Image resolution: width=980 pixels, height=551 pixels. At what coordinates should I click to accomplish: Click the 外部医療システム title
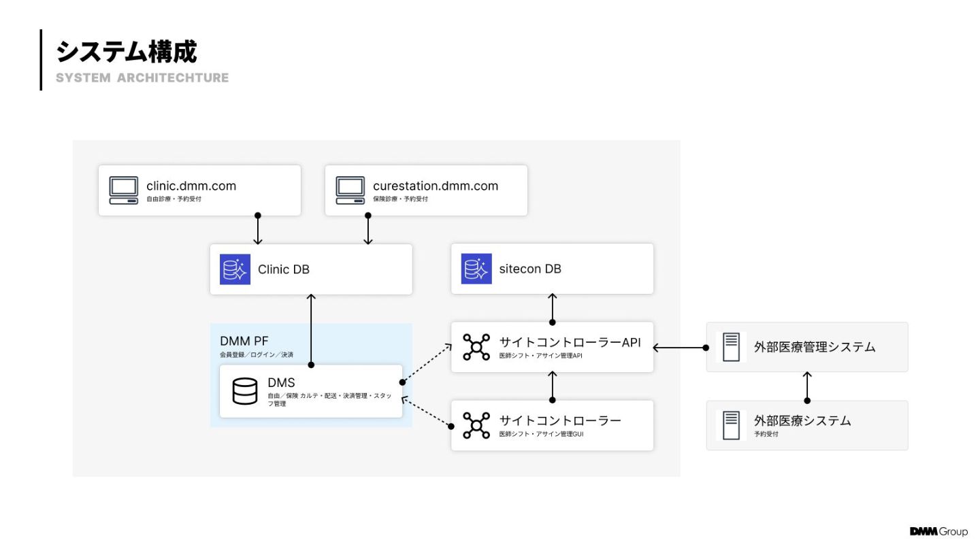(x=802, y=420)
